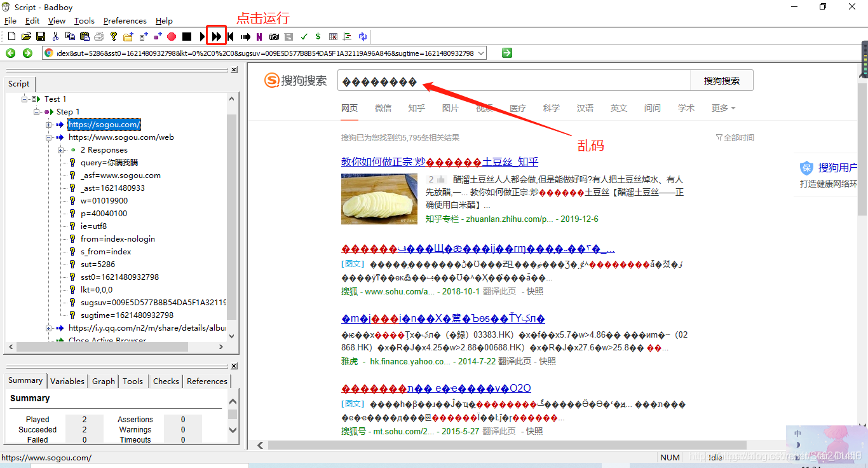Click 快照 on the 2014-7-22 yahoo result
This screenshot has height=468, width=868.
(x=547, y=361)
